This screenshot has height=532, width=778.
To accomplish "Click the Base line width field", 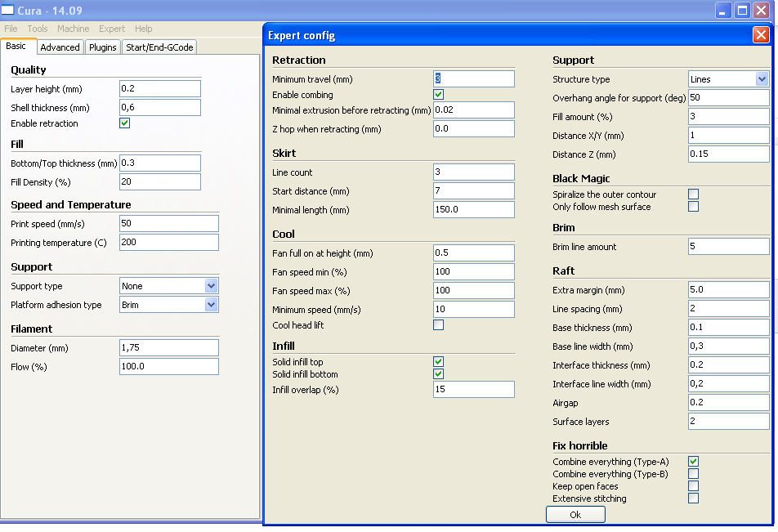I will pyautogui.click(x=729, y=346).
